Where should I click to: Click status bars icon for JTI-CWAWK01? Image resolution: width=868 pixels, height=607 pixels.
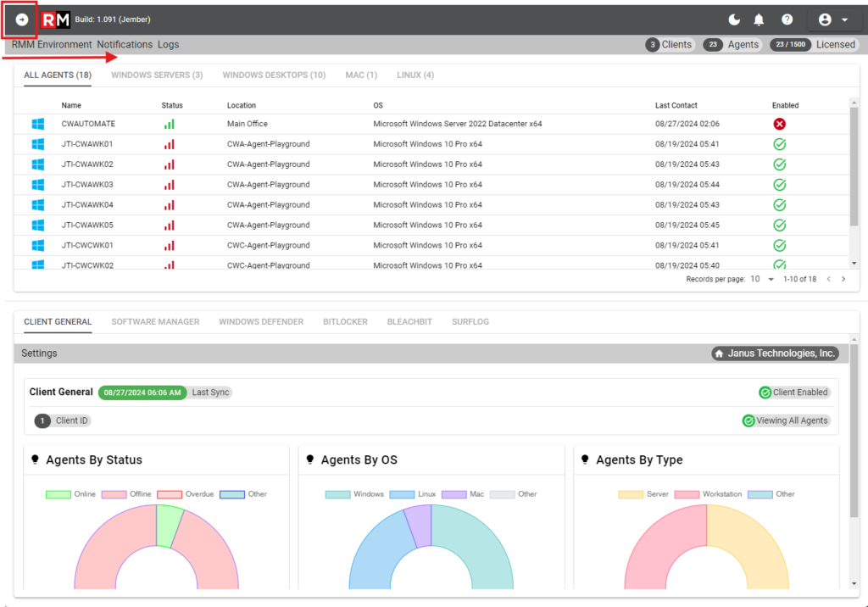tap(170, 145)
